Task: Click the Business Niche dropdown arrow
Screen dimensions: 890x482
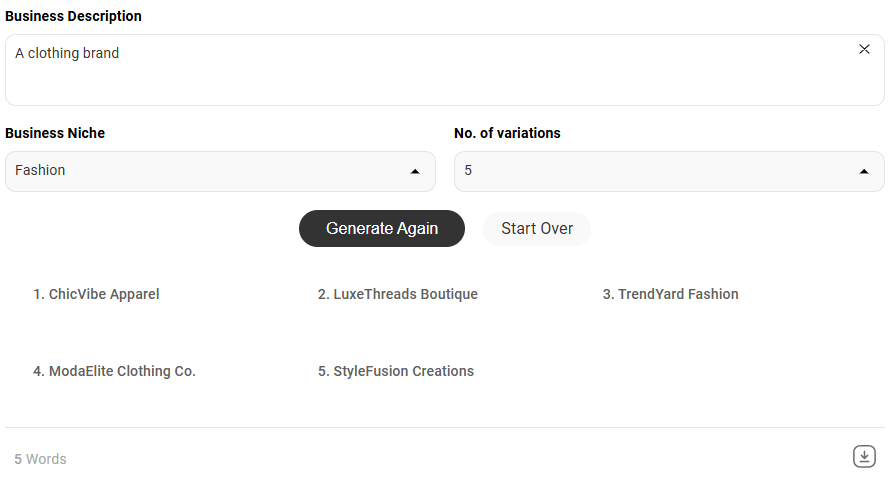Action: [x=415, y=171]
